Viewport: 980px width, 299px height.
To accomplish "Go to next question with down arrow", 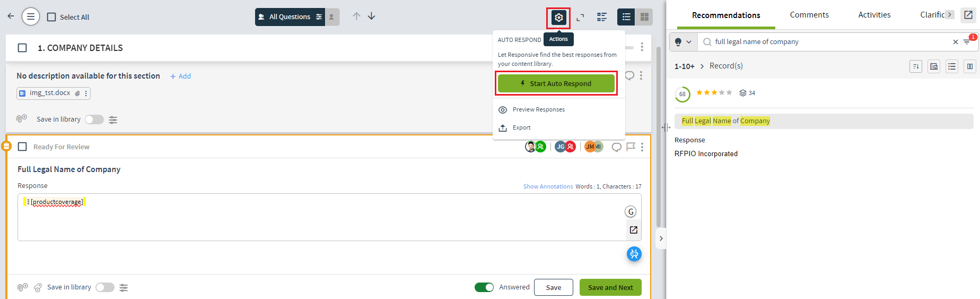I will click(x=372, y=16).
